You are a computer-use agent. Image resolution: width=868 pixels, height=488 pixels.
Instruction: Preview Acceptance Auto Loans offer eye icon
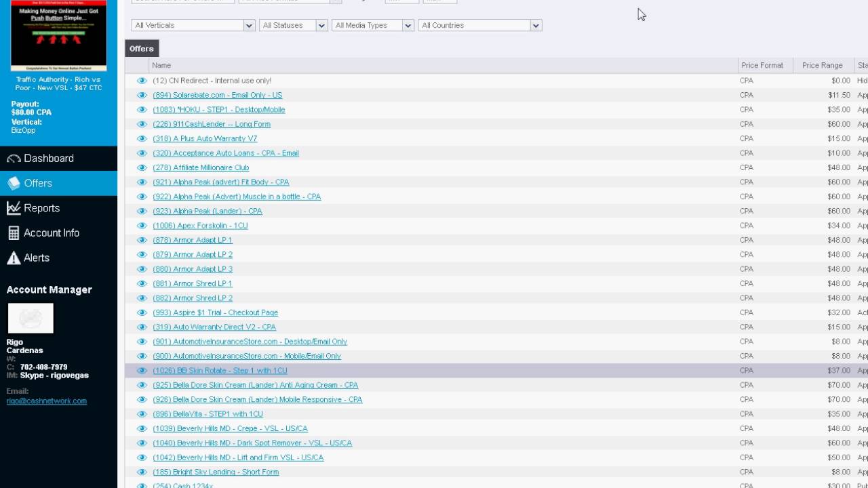tap(142, 153)
